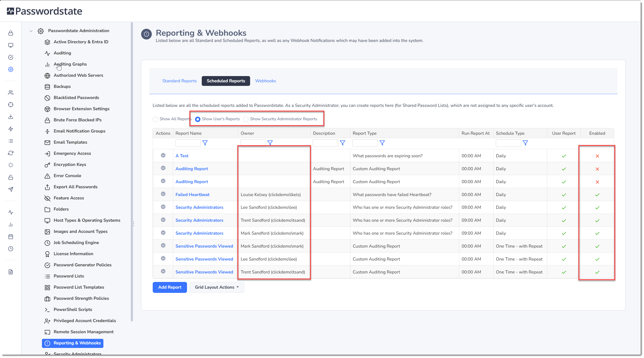This screenshot has width=644, height=358.
Task: Click the clock icon in the left icon rail
Action: 10,249
